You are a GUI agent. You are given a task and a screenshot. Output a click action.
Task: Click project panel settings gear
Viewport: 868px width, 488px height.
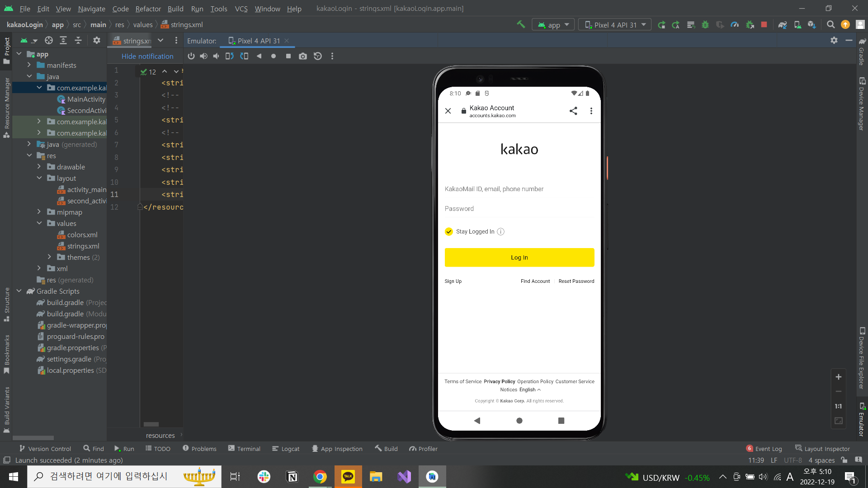click(96, 40)
